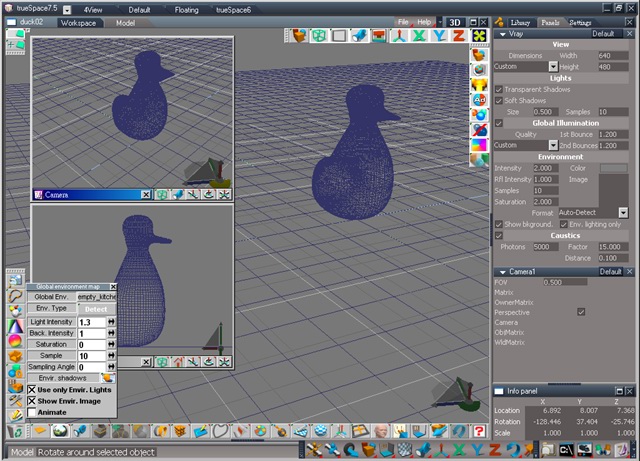Select the green wireframe cube display icon
This screenshot has height=461, width=640.
[319, 36]
